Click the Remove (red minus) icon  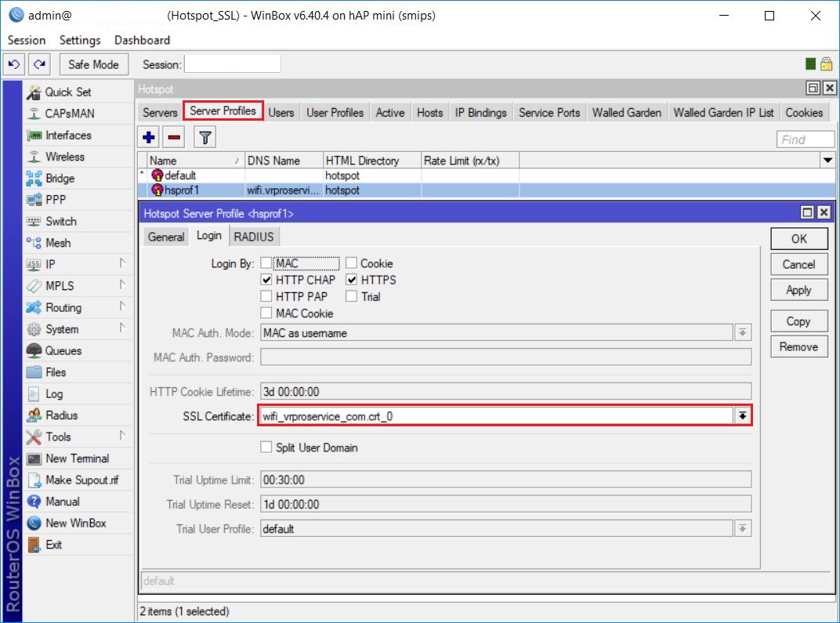[174, 138]
